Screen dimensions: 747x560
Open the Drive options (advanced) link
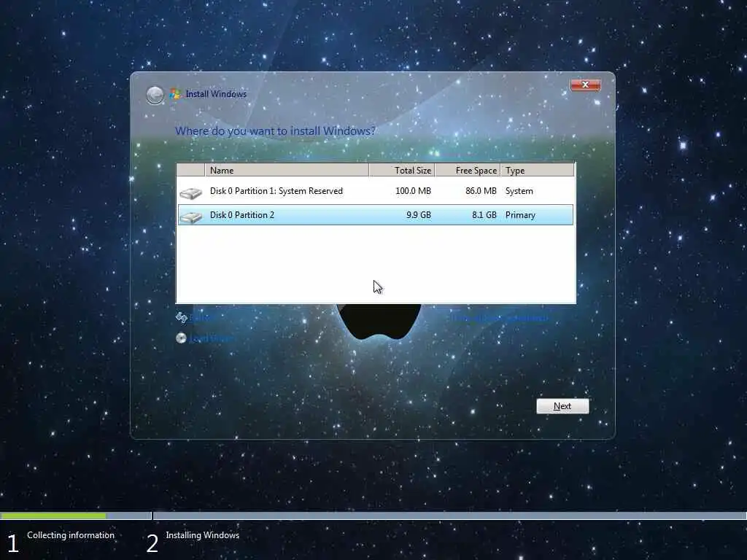pos(500,318)
